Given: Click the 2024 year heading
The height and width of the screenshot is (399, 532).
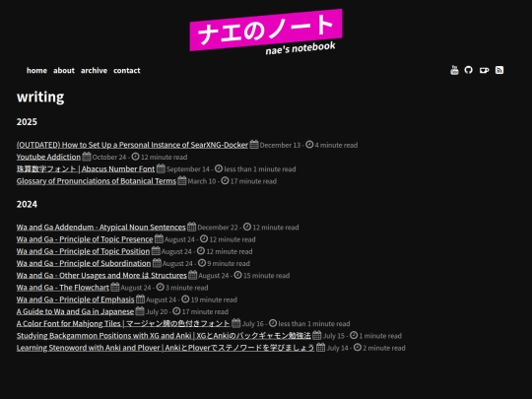Looking at the screenshot, I should pyautogui.click(x=27, y=204).
